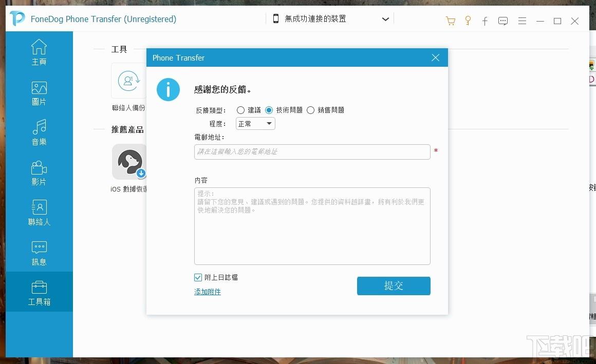
Task: Click the blue info icon in dialog
Action: coord(168,90)
